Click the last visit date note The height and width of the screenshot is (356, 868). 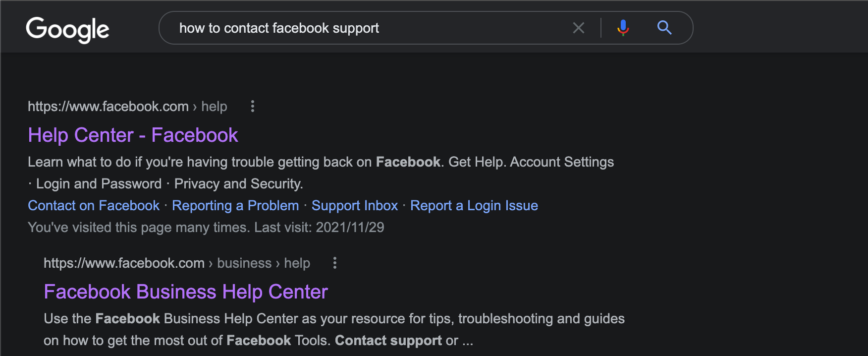point(206,227)
